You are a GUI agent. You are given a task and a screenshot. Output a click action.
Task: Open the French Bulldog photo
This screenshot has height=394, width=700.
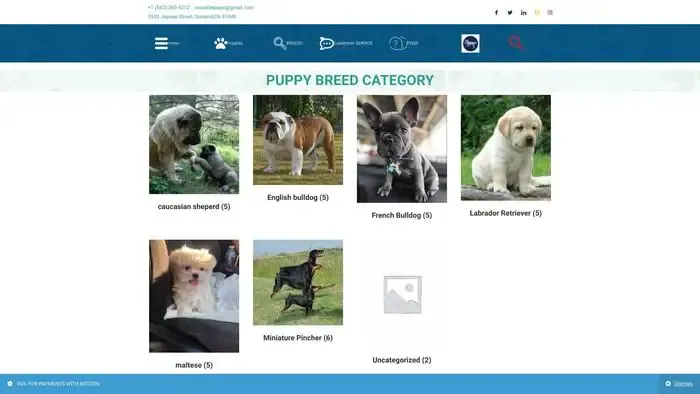(402, 149)
